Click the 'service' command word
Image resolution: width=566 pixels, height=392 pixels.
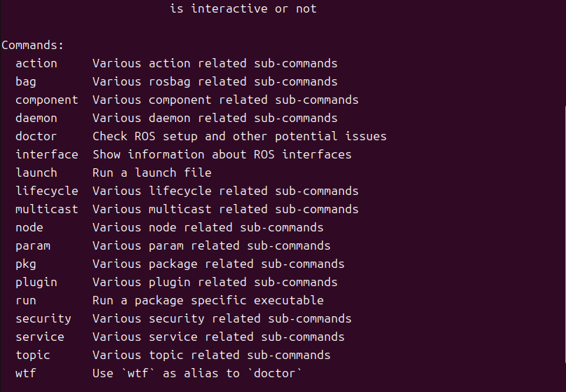click(x=40, y=337)
